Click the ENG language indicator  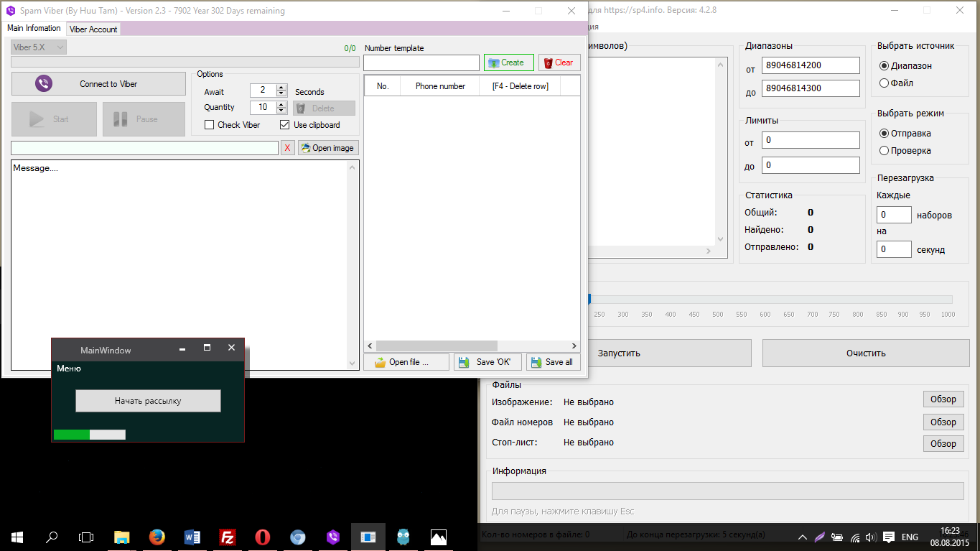(x=910, y=537)
